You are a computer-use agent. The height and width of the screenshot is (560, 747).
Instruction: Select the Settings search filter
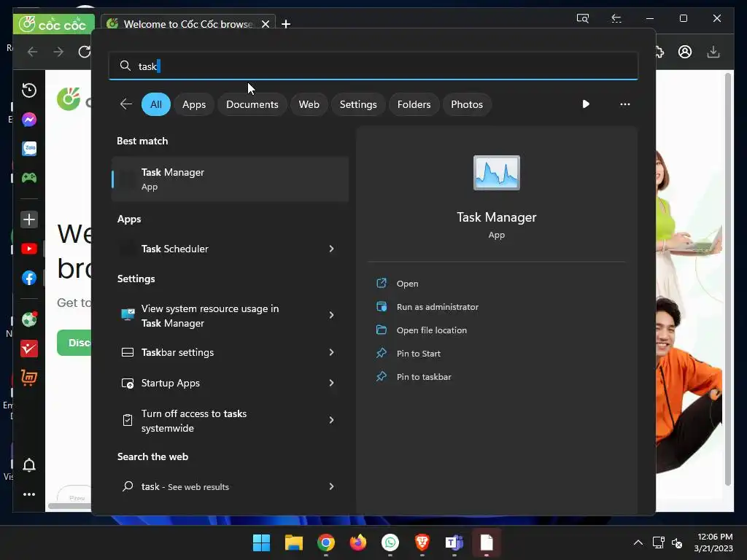point(358,104)
